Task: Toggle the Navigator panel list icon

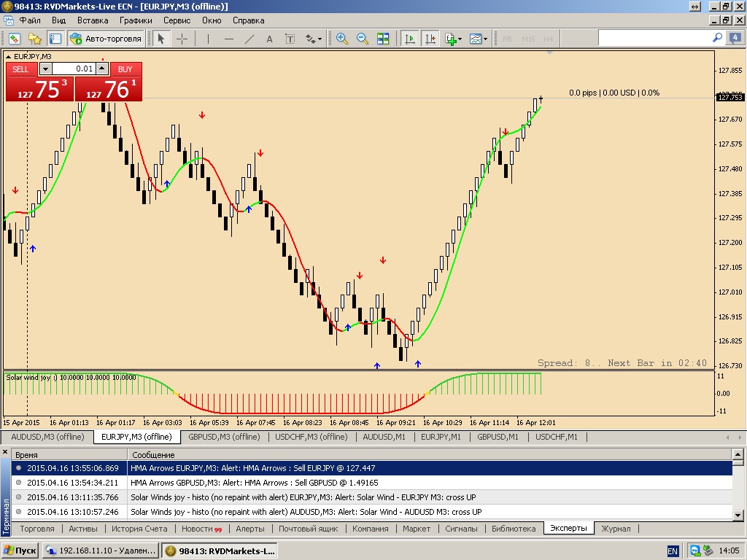Action: [55, 39]
